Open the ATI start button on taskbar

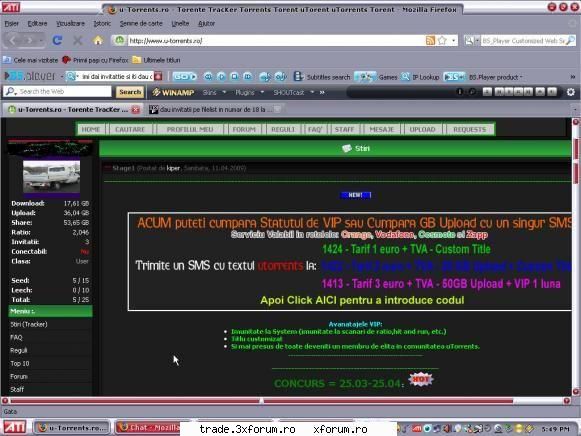point(14,428)
